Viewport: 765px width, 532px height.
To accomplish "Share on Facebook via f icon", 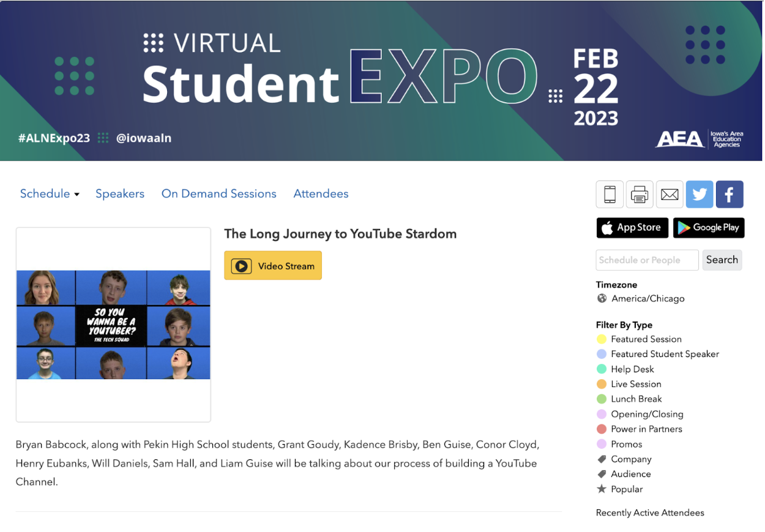I will pos(730,194).
